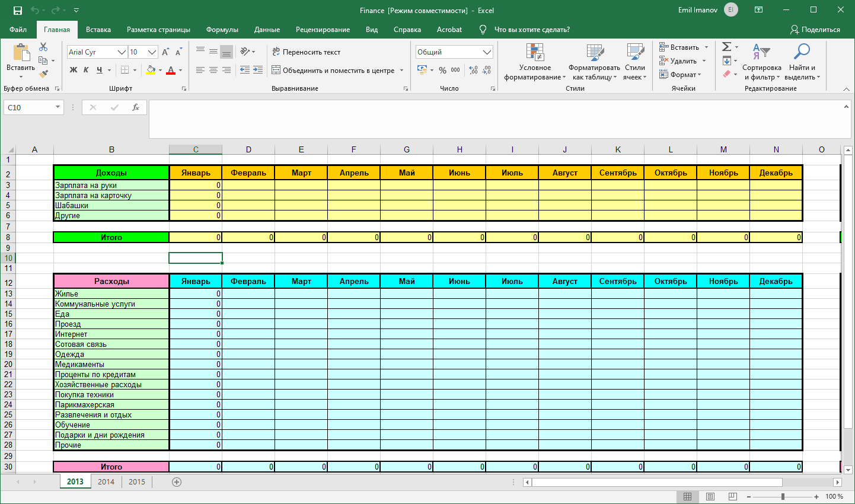The height and width of the screenshot is (504, 855).
Task: Click the AutoSum sigma icon
Action: 726,47
